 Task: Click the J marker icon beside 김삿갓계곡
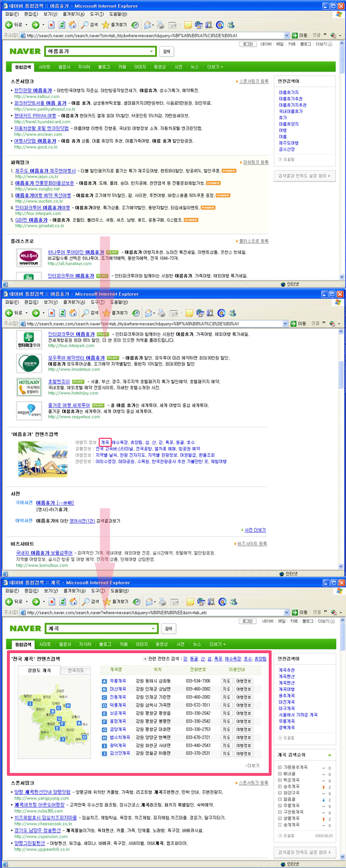(x=104, y=753)
